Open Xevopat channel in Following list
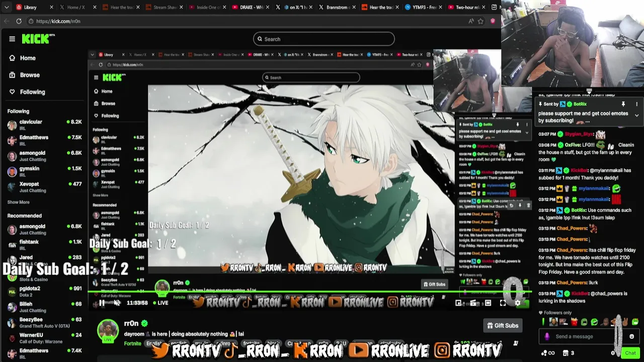Image resolution: width=644 pixels, height=362 pixels. point(44,187)
